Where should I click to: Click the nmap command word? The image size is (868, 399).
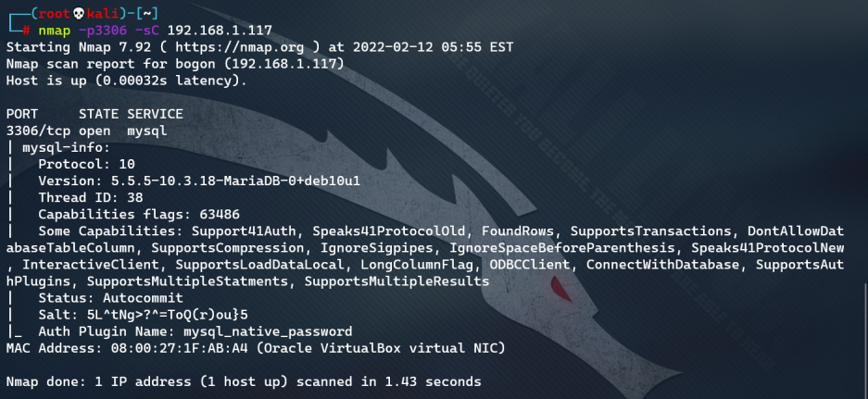[x=55, y=31]
